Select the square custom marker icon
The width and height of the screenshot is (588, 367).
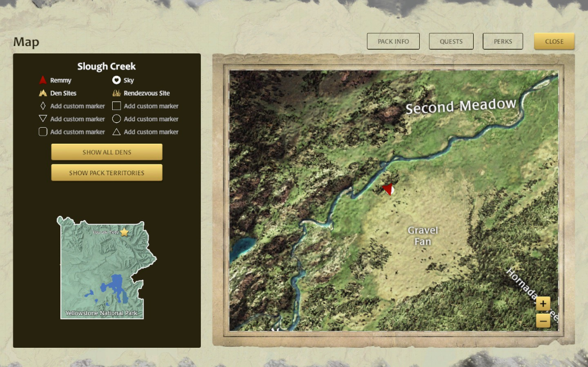tap(116, 106)
